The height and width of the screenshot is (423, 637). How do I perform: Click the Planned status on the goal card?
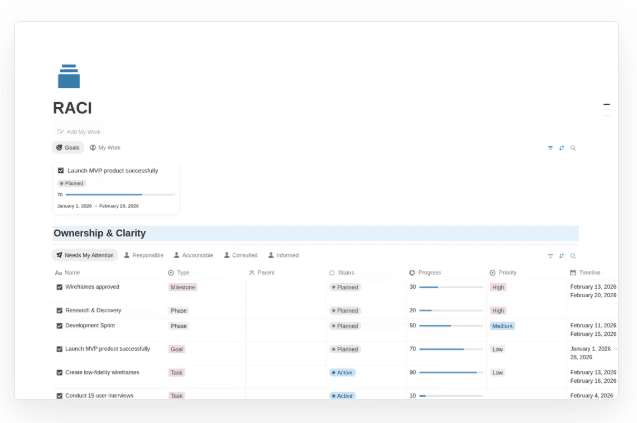click(72, 183)
